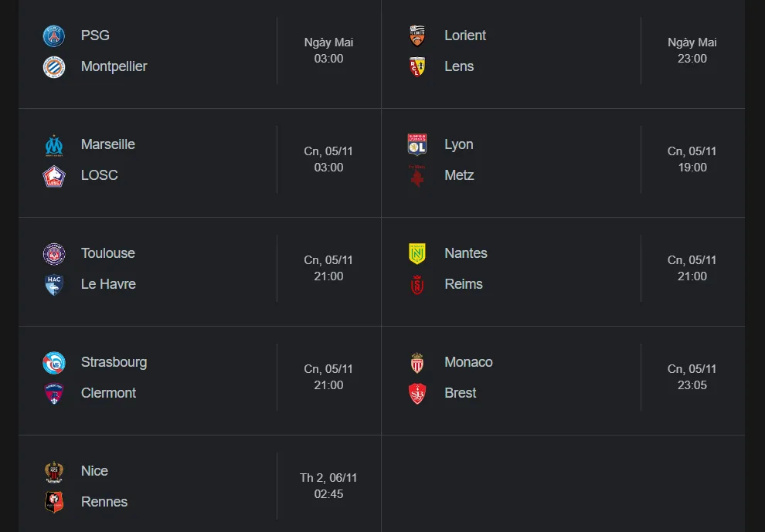Open the Marseille match time 03:00
The height and width of the screenshot is (532, 765).
[328, 168]
